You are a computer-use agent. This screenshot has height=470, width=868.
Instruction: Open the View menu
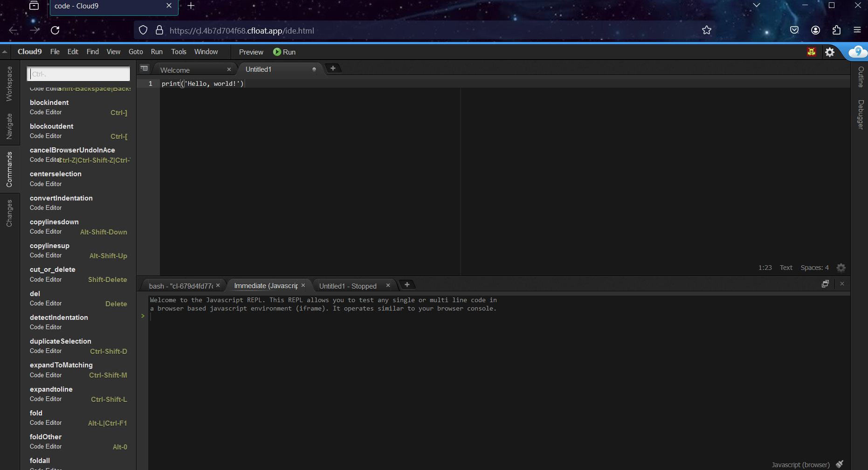point(113,52)
